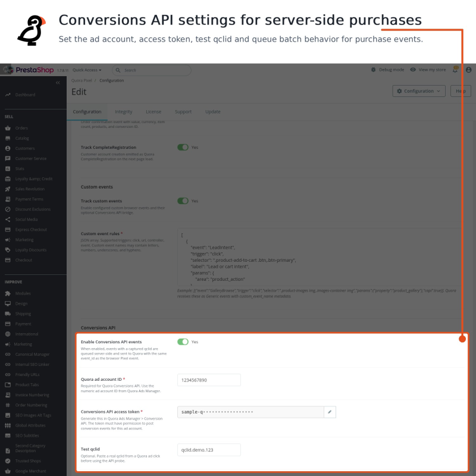Open Discount Exclusions sidebar icon

pos(8,209)
